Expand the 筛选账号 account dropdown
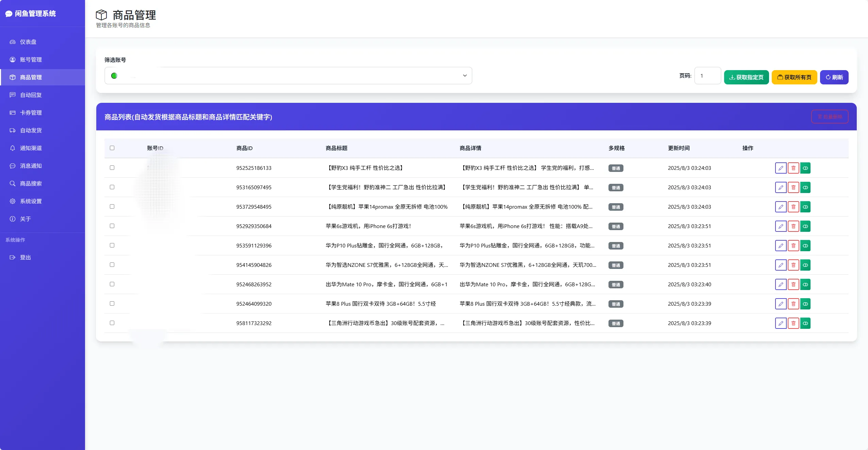 (288, 76)
